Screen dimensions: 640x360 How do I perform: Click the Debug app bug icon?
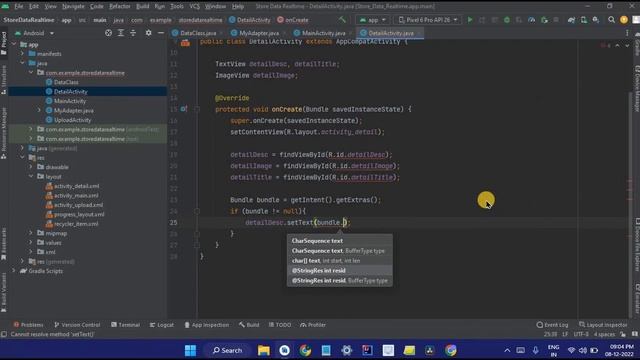tap(507, 20)
